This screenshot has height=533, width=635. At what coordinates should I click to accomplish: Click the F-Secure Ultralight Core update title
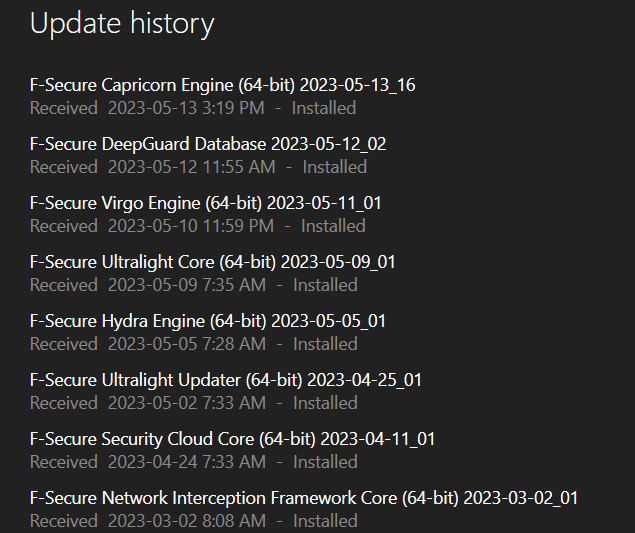click(x=212, y=262)
